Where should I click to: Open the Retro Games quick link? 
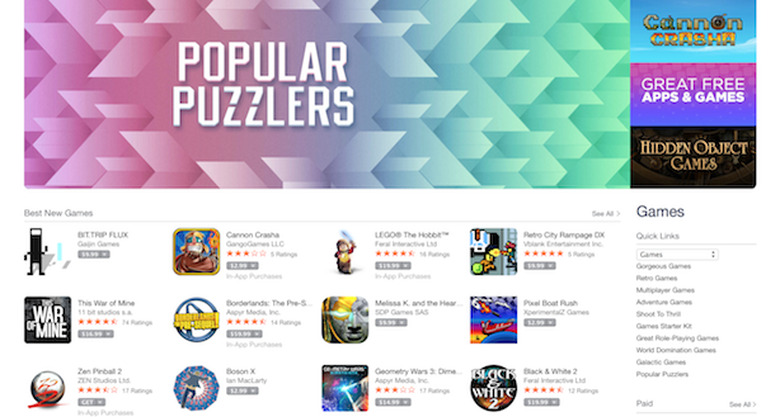(x=657, y=278)
